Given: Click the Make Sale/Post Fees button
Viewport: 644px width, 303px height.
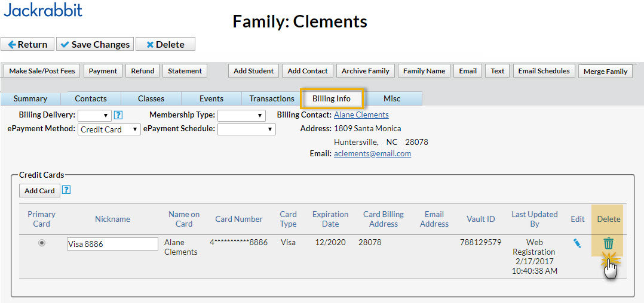Looking at the screenshot, I should 42,71.
